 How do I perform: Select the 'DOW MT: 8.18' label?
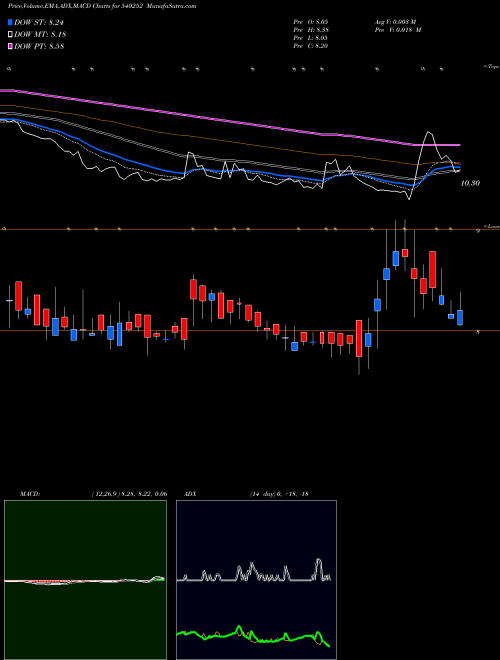point(40,35)
